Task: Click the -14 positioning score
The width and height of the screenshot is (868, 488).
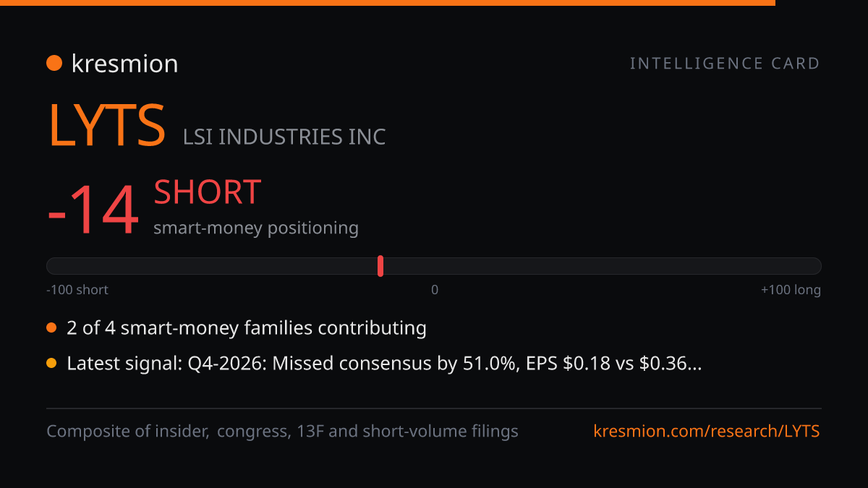Action: (93, 210)
